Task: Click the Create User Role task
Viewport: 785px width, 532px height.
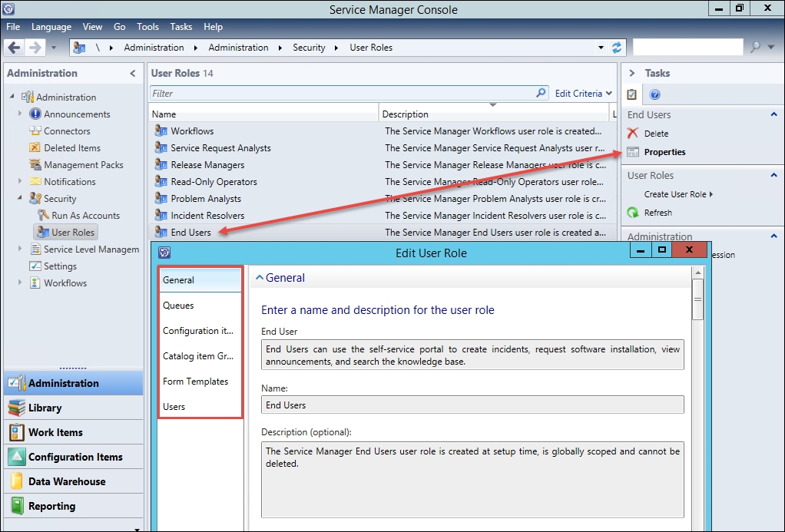Action: (678, 194)
